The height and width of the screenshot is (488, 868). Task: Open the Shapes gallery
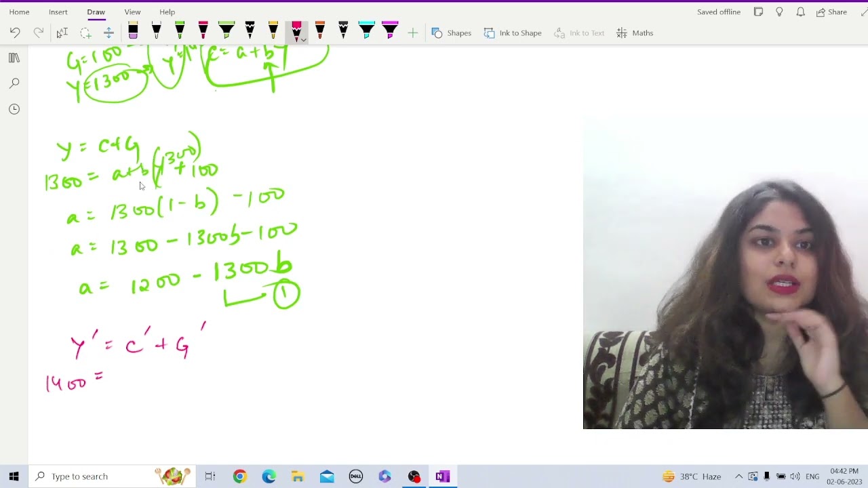point(452,33)
